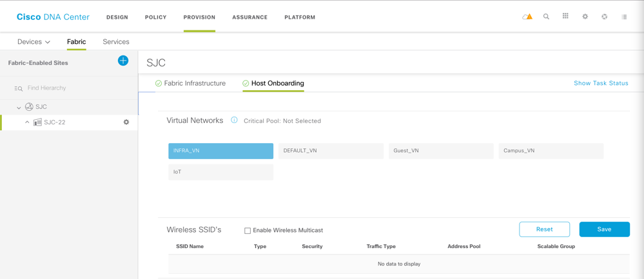Go to the Design menu

pos(117,17)
